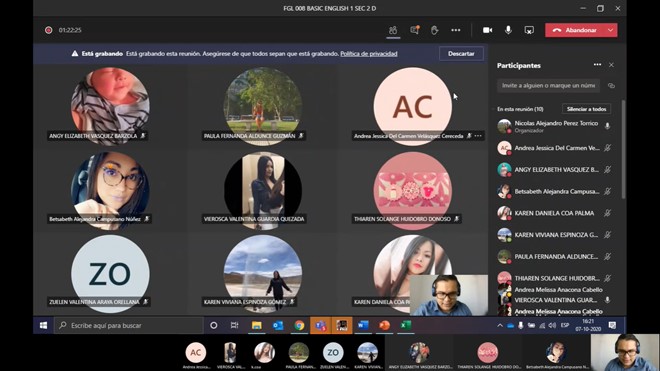Open more options on Andrea Jessica video tile
Image resolution: width=660 pixels, height=371 pixels.
coord(478,136)
